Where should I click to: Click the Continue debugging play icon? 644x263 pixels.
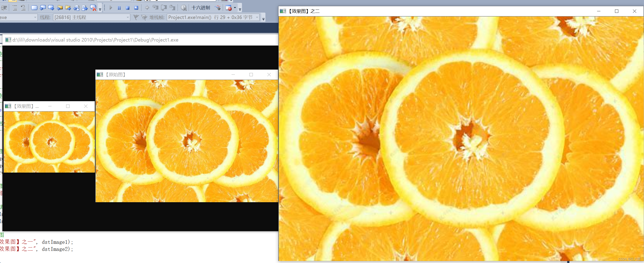(x=111, y=8)
